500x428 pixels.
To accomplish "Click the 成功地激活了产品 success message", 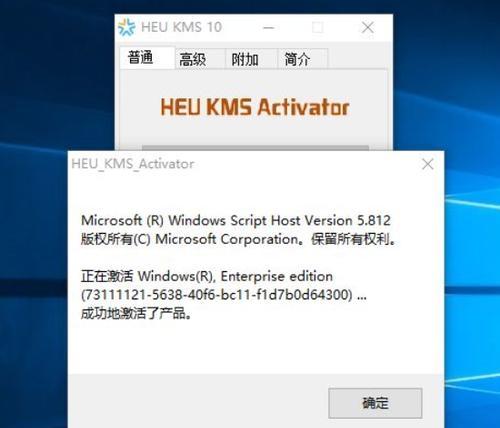I will click(x=136, y=313).
